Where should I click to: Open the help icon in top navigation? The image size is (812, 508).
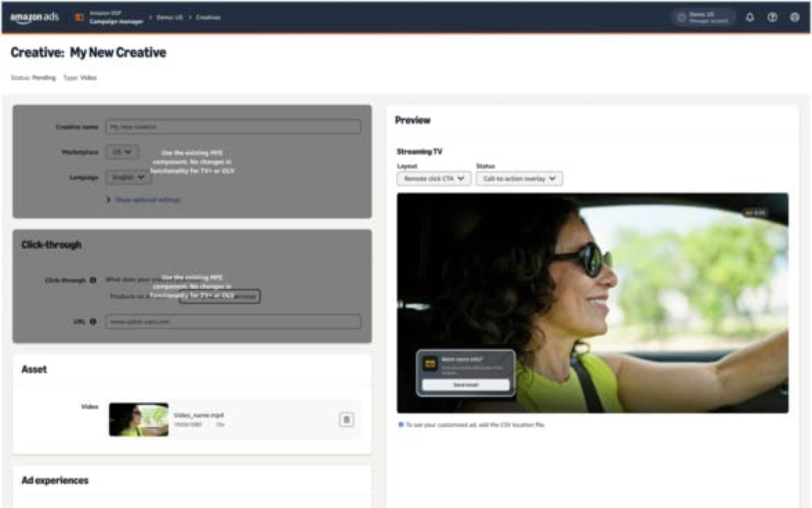coord(772,18)
